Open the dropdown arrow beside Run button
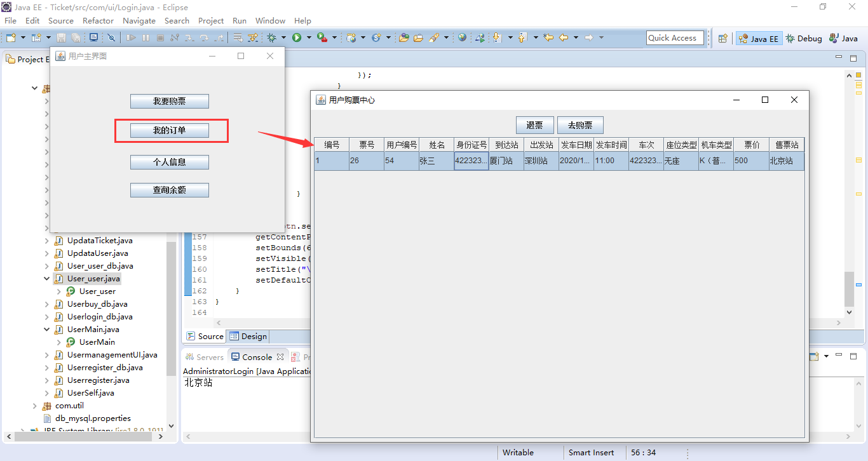Viewport: 868px width, 461px height. point(309,38)
